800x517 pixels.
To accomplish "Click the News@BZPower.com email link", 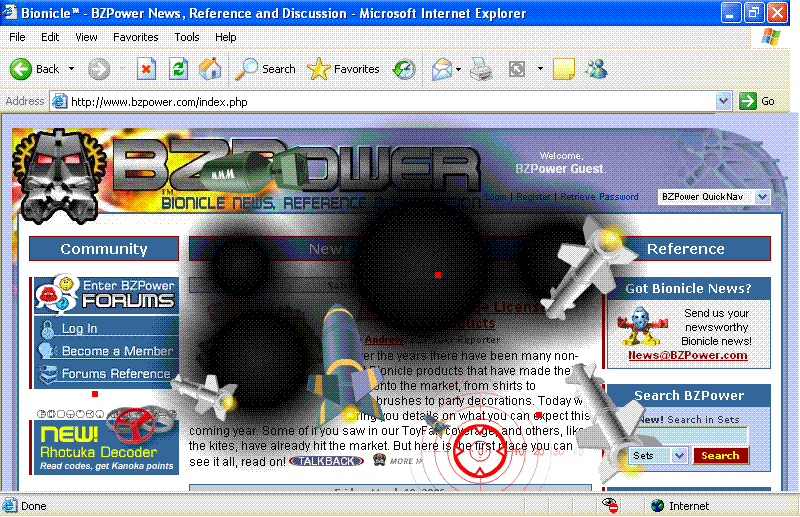I will point(688,355).
